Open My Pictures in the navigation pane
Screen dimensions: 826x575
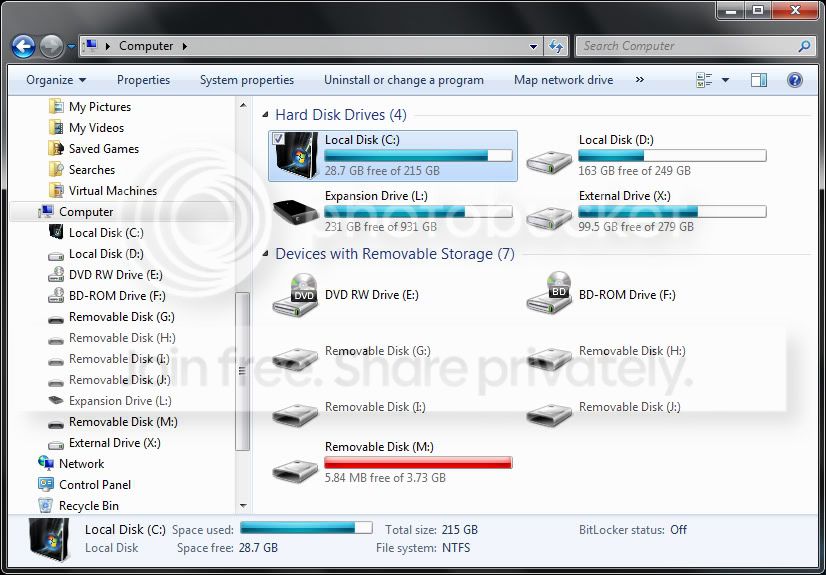pyautogui.click(x=100, y=107)
